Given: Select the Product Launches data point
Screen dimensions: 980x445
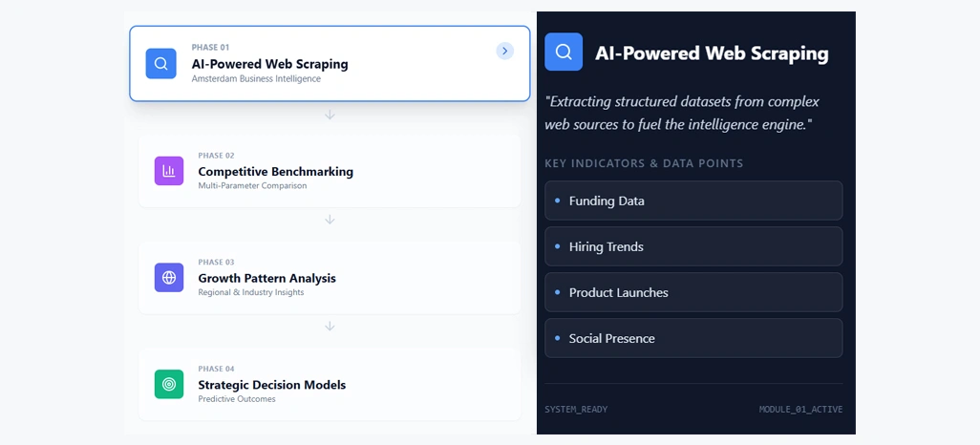Looking at the screenshot, I should (618, 293).
